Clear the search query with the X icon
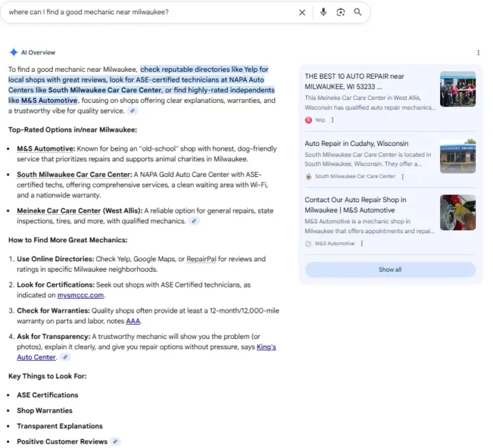Viewport: 493px width, 448px height. 302,13
